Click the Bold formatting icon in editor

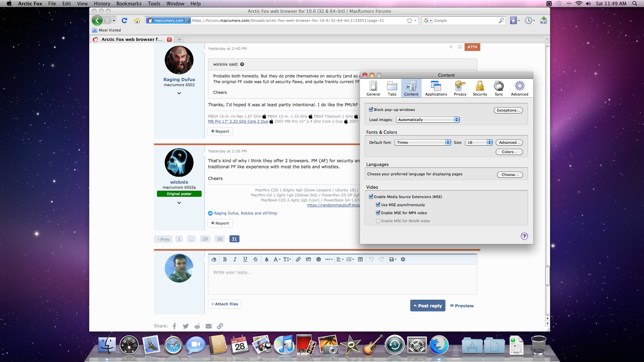coord(225,259)
